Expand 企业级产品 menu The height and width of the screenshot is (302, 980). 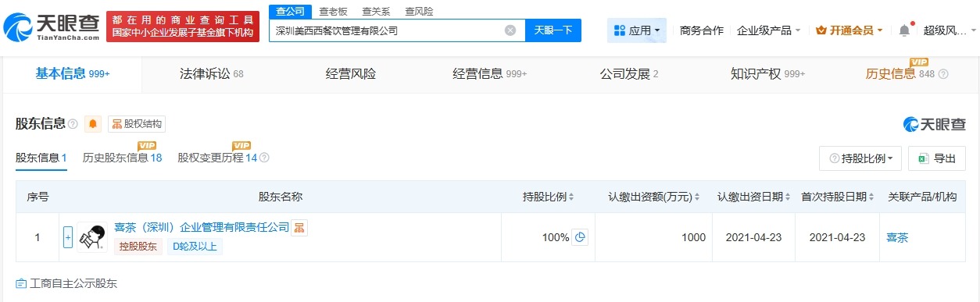pyautogui.click(x=769, y=30)
